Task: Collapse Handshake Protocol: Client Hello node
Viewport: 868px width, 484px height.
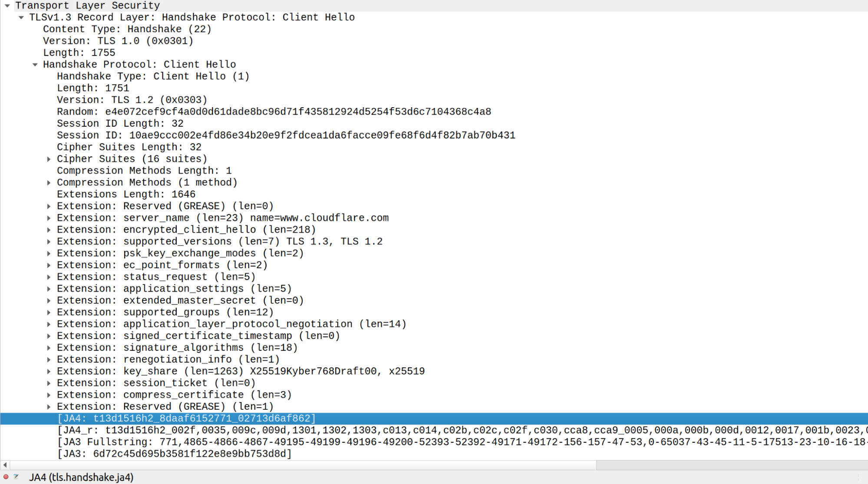Action: pyautogui.click(x=35, y=65)
